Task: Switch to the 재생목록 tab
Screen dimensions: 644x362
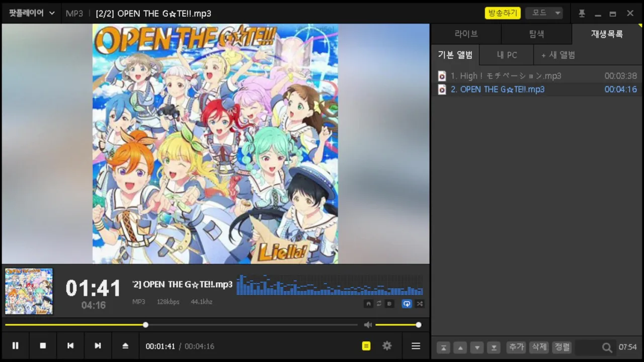Action: point(607,34)
